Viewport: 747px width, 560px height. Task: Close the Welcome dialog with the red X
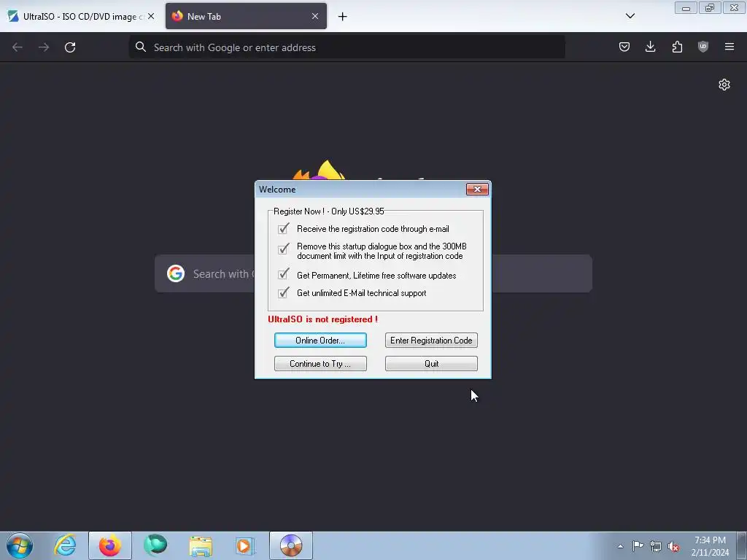tap(477, 189)
